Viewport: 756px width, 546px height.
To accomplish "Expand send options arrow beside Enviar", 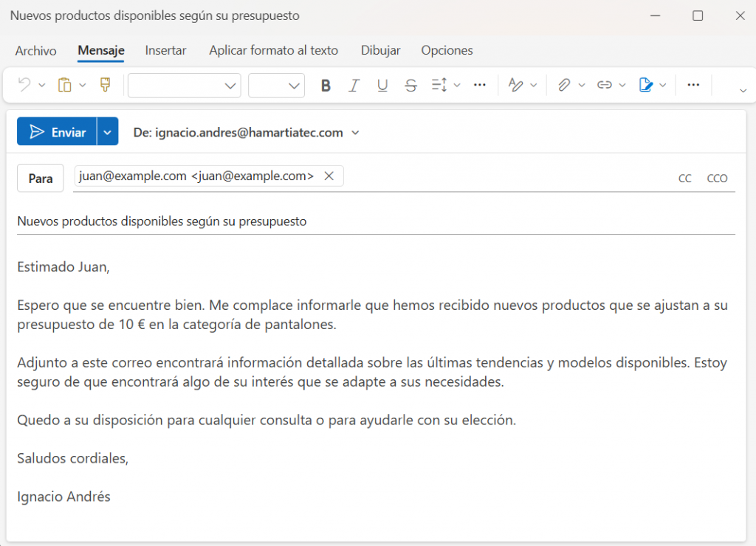I will click(108, 133).
